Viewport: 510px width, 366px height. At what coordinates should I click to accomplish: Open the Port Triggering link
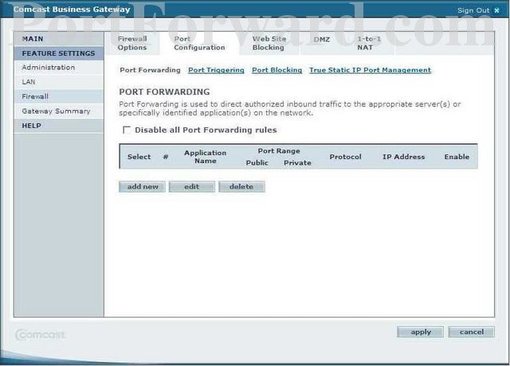click(x=216, y=70)
